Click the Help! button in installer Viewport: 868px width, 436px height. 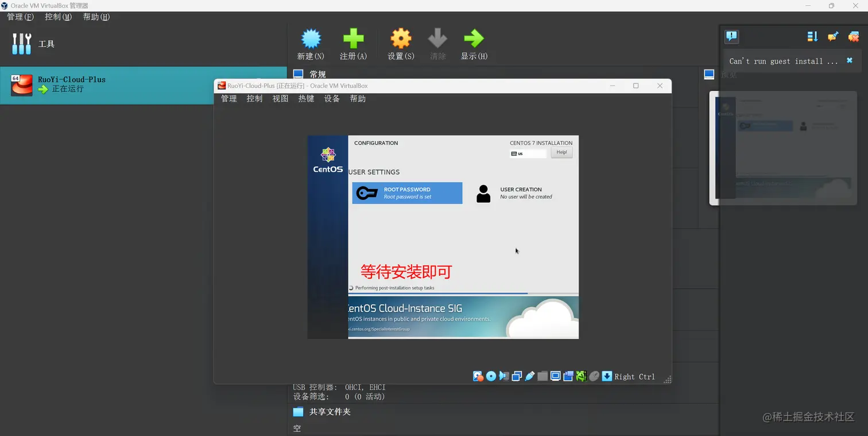(x=561, y=153)
